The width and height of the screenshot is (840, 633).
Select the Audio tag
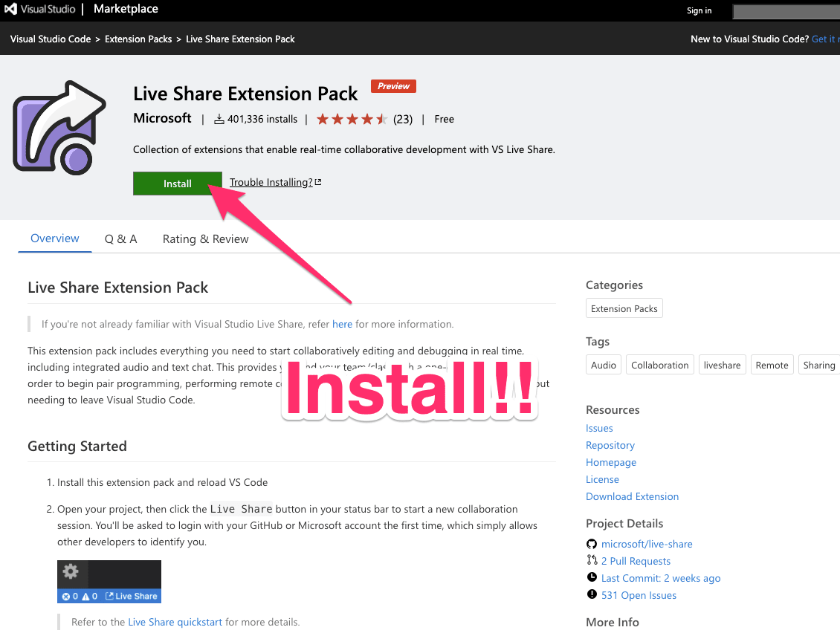603,366
